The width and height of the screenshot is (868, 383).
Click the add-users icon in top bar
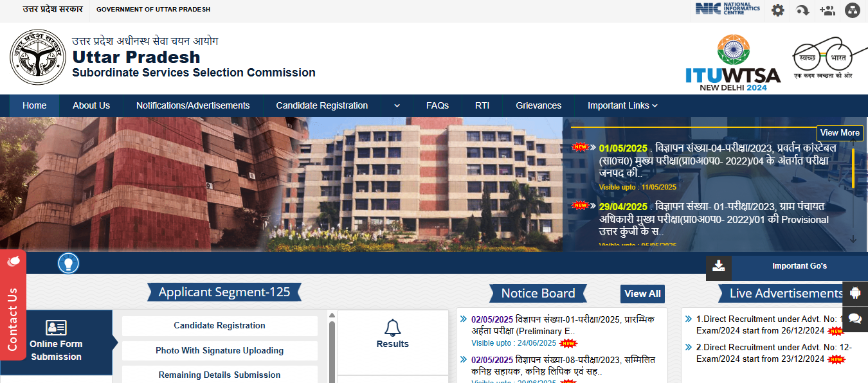coord(827,10)
